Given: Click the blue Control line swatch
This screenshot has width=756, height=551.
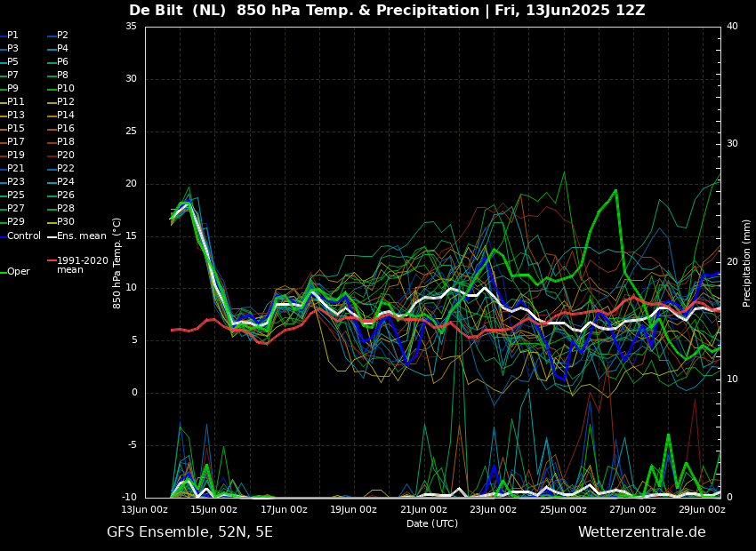Looking at the screenshot, I should click(x=3, y=236).
